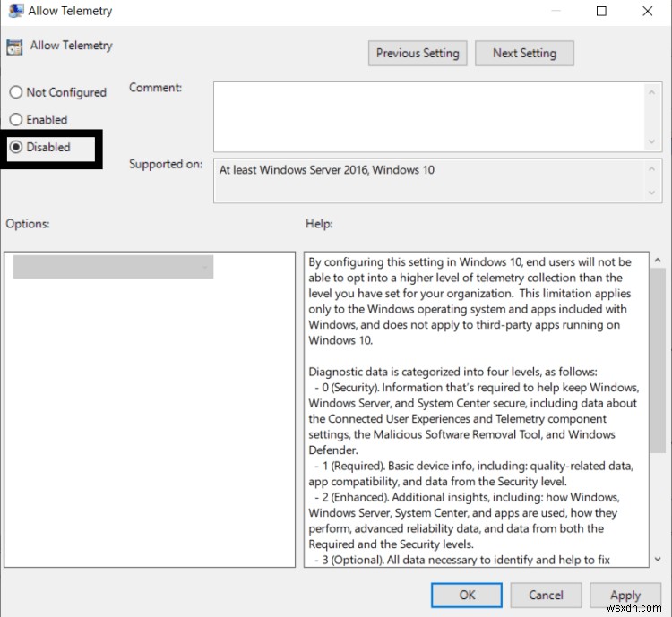Click the Allow Telemetry heading text
The width and height of the screenshot is (672, 617).
coord(71,46)
